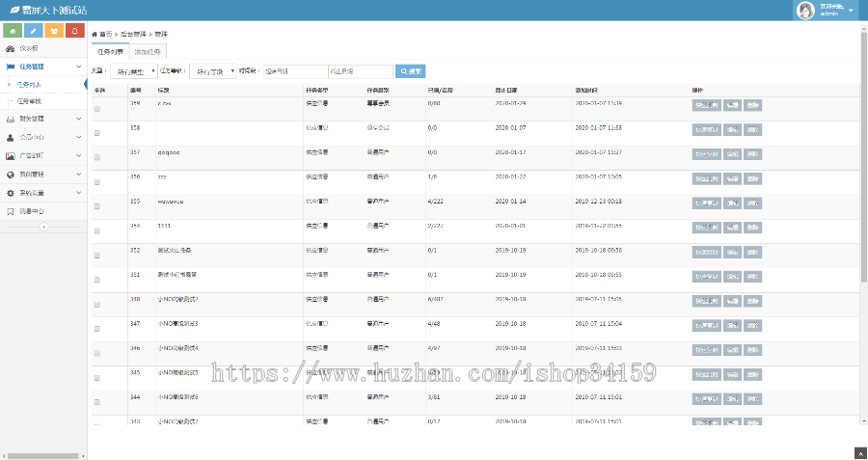Collapse the sidebar with the round arrow
This screenshot has width=868, height=460.
[x=43, y=227]
